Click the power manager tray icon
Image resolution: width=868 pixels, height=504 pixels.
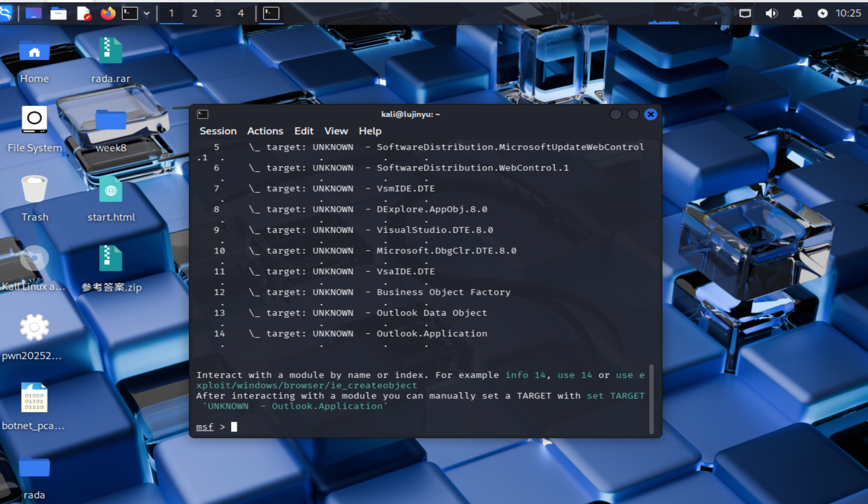pos(823,14)
